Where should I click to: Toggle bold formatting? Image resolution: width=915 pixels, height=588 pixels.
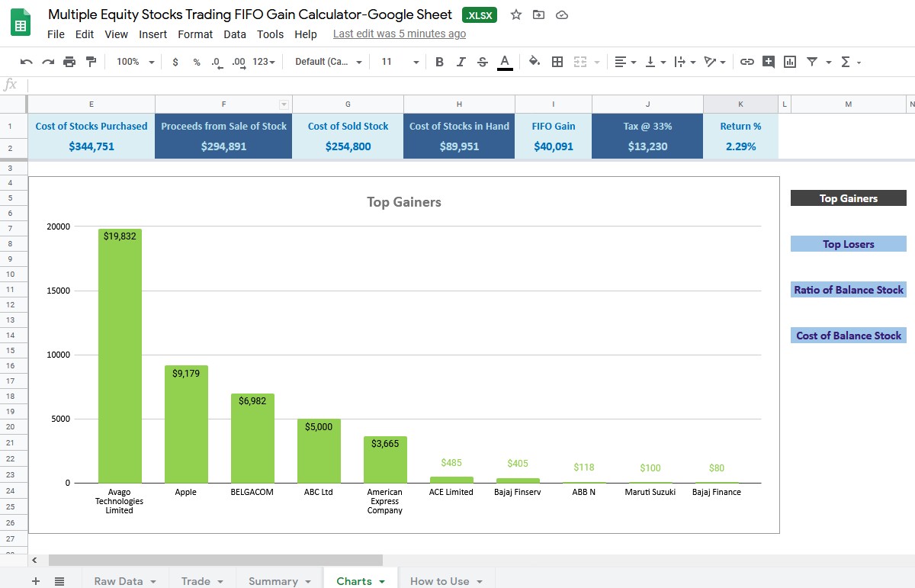[439, 62]
